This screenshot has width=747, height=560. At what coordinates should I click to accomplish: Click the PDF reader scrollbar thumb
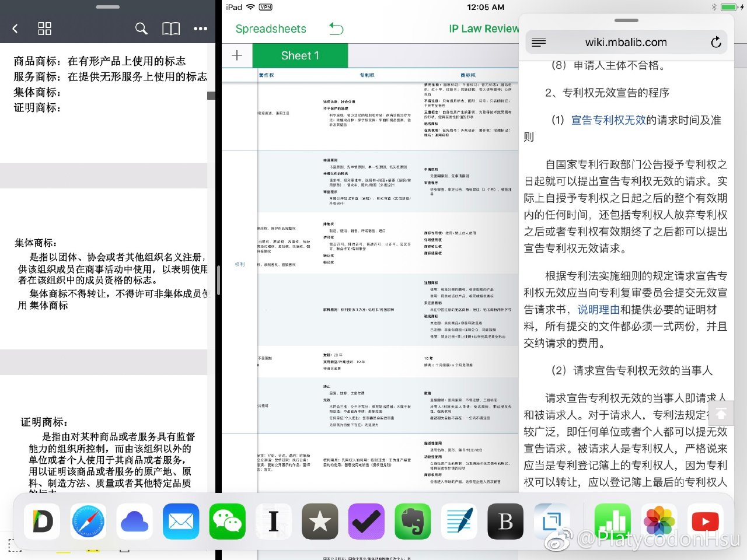point(211,96)
